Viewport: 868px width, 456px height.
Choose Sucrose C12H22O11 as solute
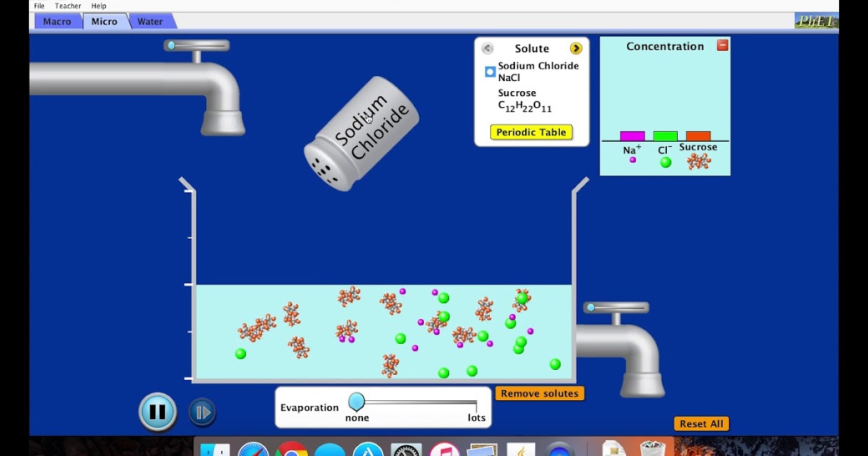tap(524, 100)
